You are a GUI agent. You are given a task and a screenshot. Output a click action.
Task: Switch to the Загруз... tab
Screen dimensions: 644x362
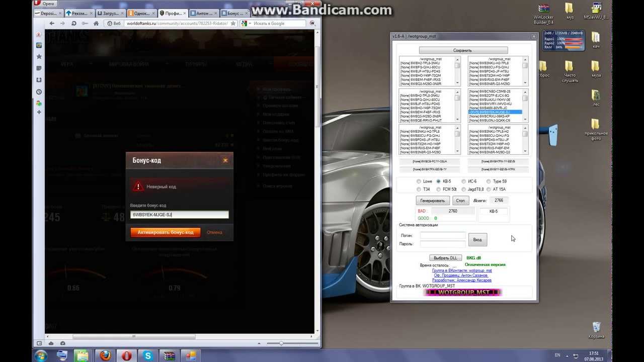tap(111, 14)
